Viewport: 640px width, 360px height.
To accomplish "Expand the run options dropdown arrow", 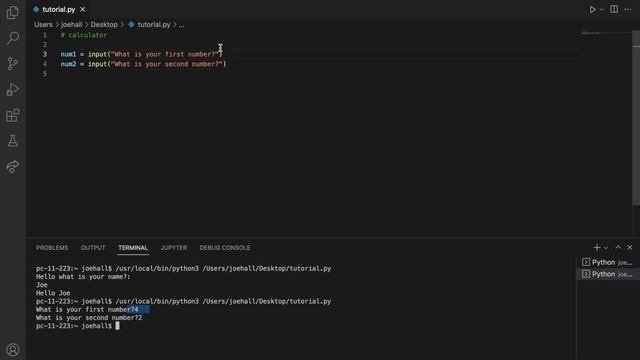I will (x=602, y=9).
